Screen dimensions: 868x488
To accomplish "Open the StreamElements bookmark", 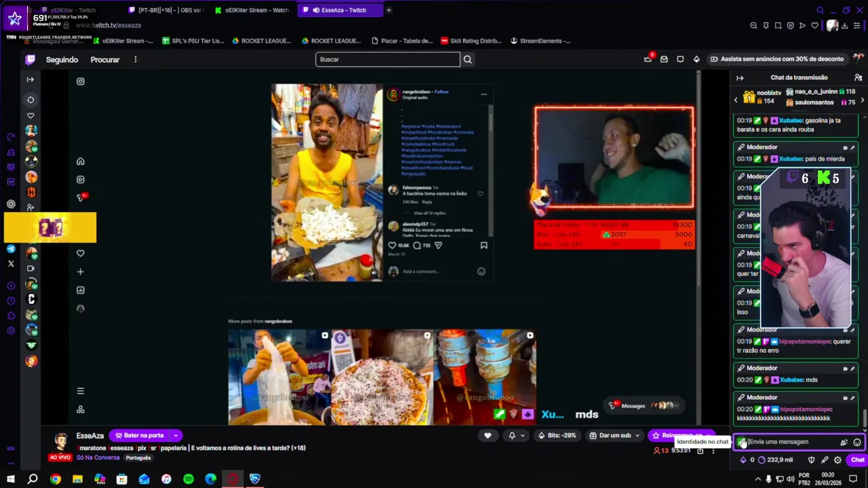I will click(x=540, y=41).
